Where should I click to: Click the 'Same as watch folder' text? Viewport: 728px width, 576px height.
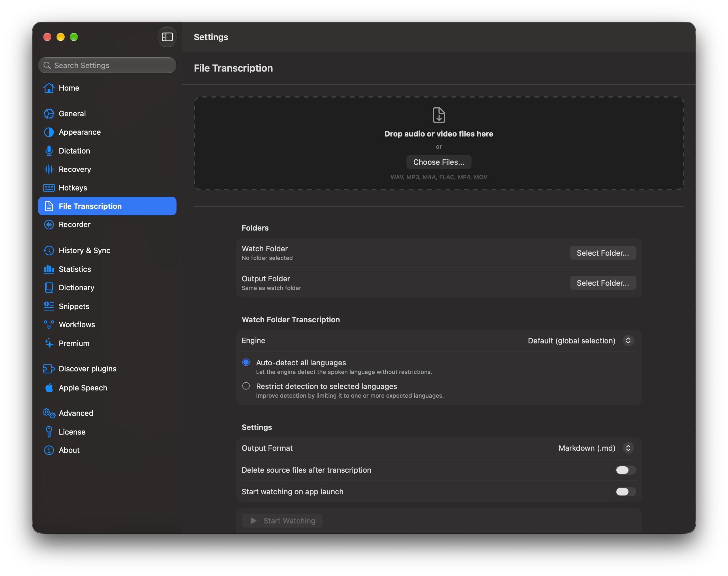271,288
